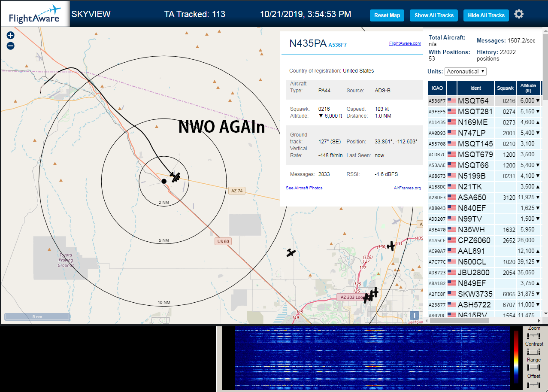Click the spectrum waterfall display
Viewport: 548px width, 392px height.
tap(372, 358)
